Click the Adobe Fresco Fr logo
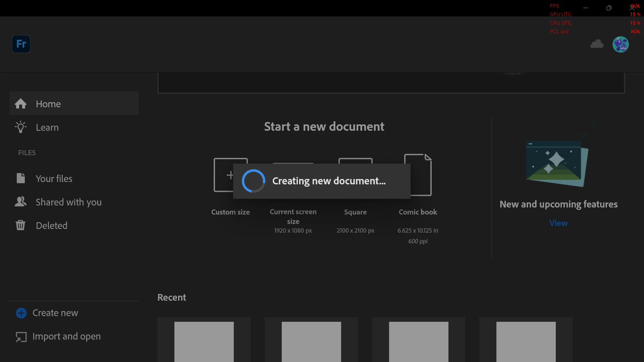The width and height of the screenshot is (644, 362). coord(21,44)
